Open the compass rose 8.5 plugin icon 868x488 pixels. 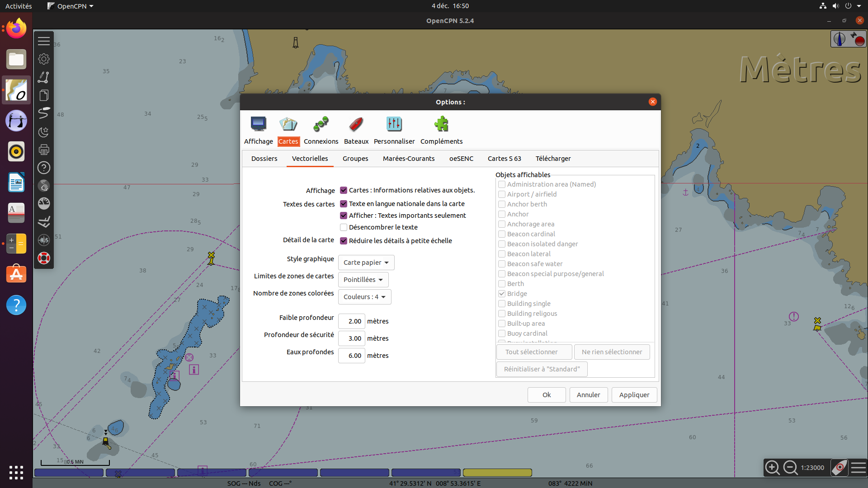[44, 240]
